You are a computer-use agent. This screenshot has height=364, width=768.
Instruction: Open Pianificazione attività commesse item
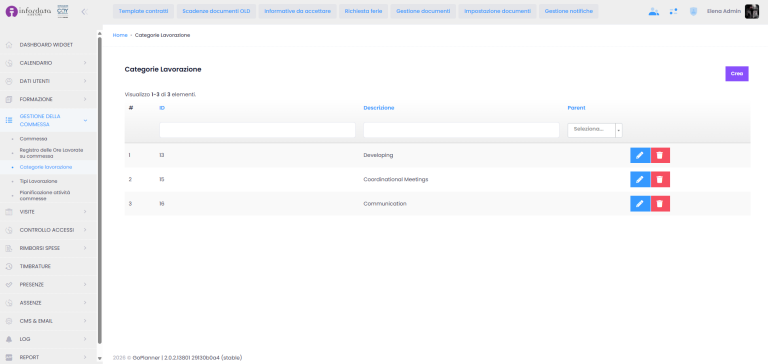pos(45,195)
